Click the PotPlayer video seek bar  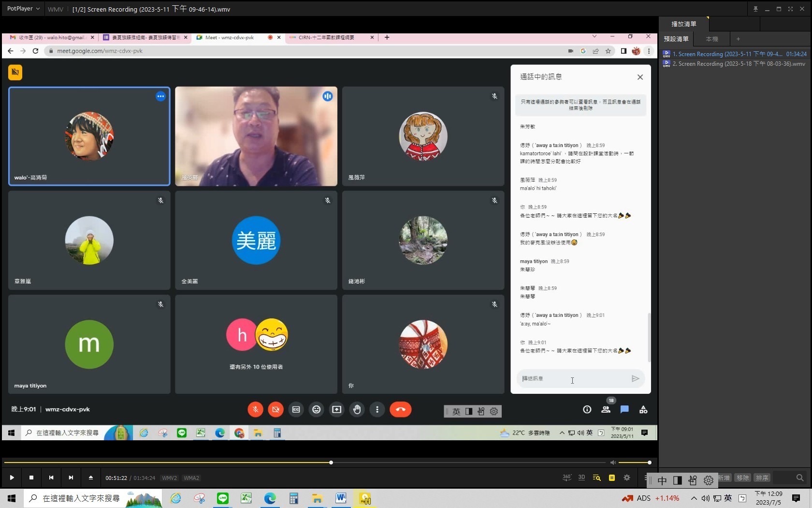[304, 463]
